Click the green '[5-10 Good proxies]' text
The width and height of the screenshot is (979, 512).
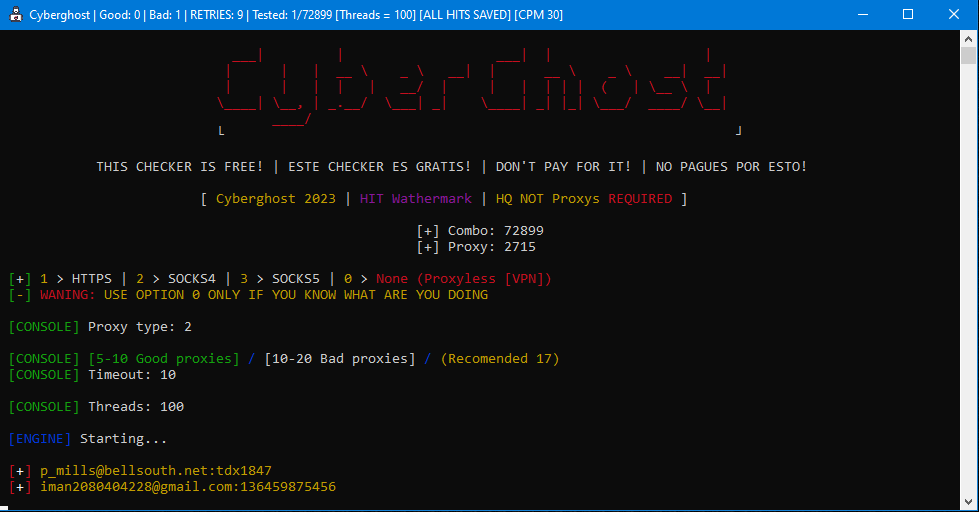(164, 358)
